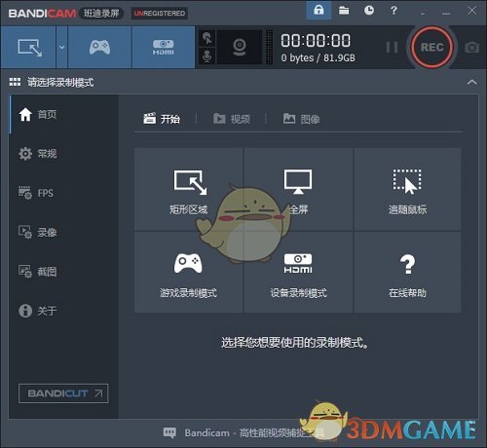Screen dimensions: 487x448
Task: Open the 关于 about sidebar item
Action: (x=64, y=311)
